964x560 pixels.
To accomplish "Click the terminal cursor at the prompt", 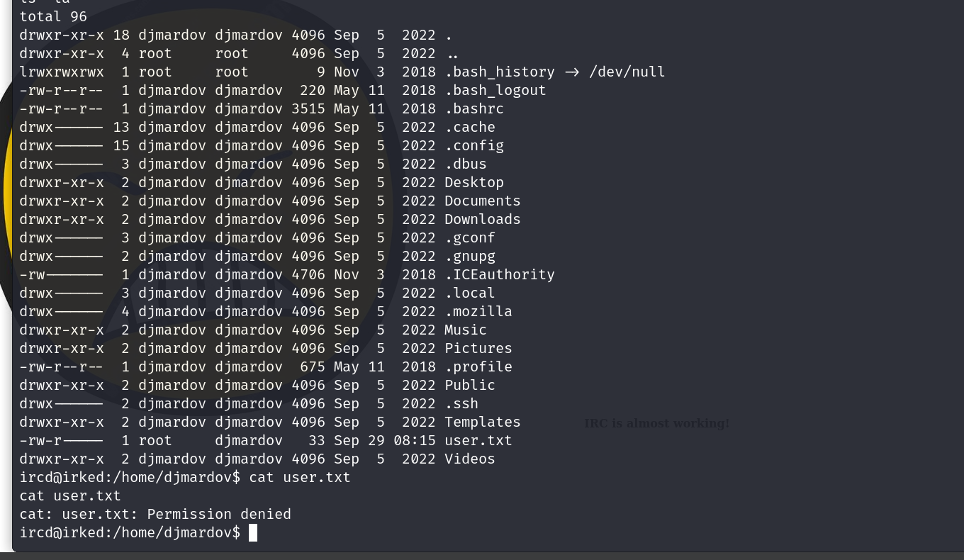I will point(253,532).
